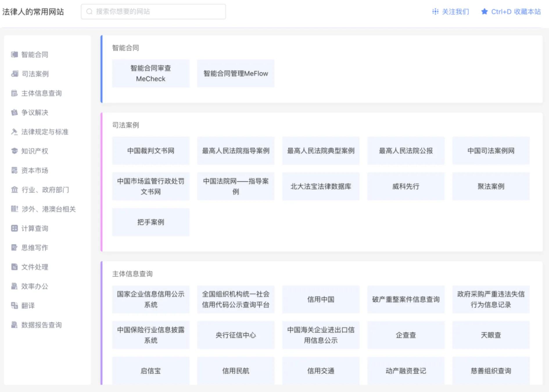
Task: Click the translation icon beside 翻译
Action: click(14, 306)
